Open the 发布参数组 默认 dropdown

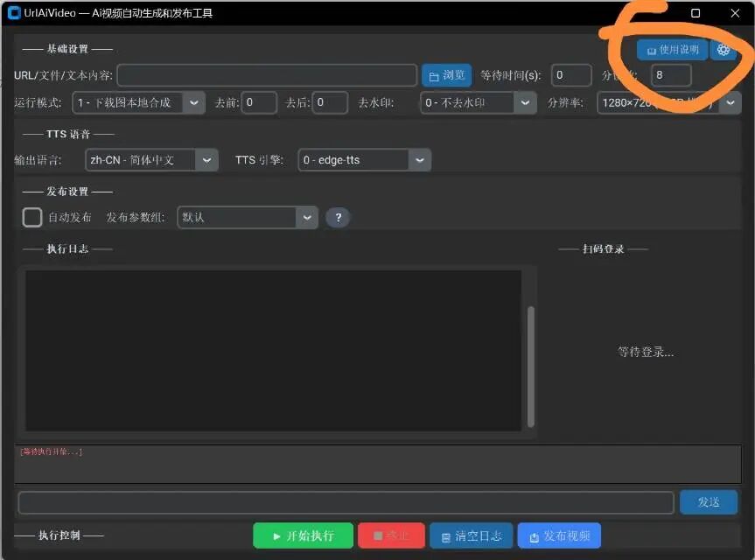pyautogui.click(x=248, y=218)
